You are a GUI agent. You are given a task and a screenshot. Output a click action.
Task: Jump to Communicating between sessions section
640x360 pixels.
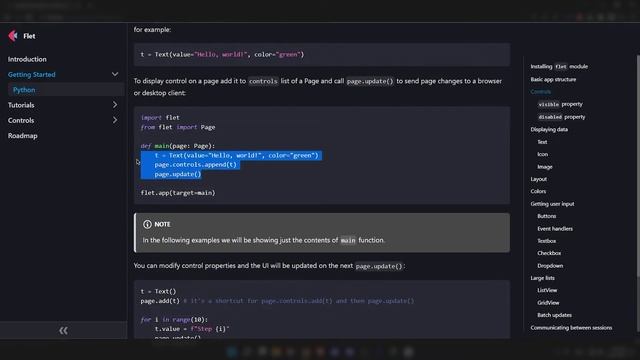571,328
